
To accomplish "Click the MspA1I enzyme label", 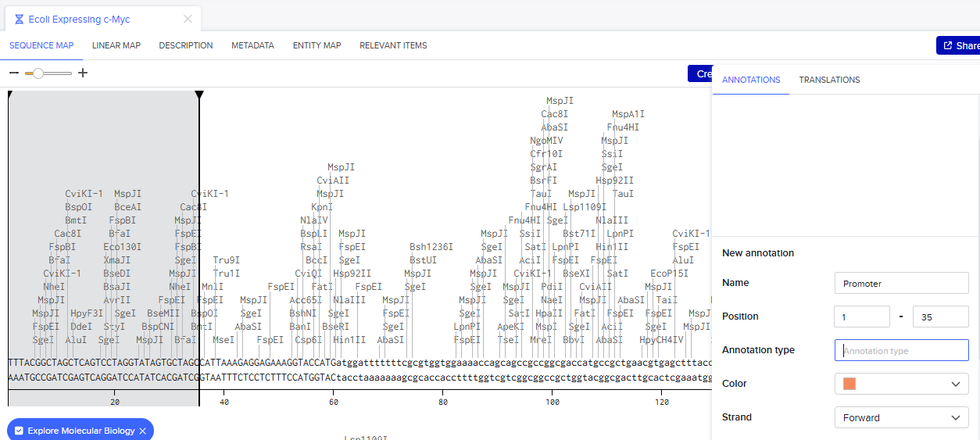I will coord(628,114).
